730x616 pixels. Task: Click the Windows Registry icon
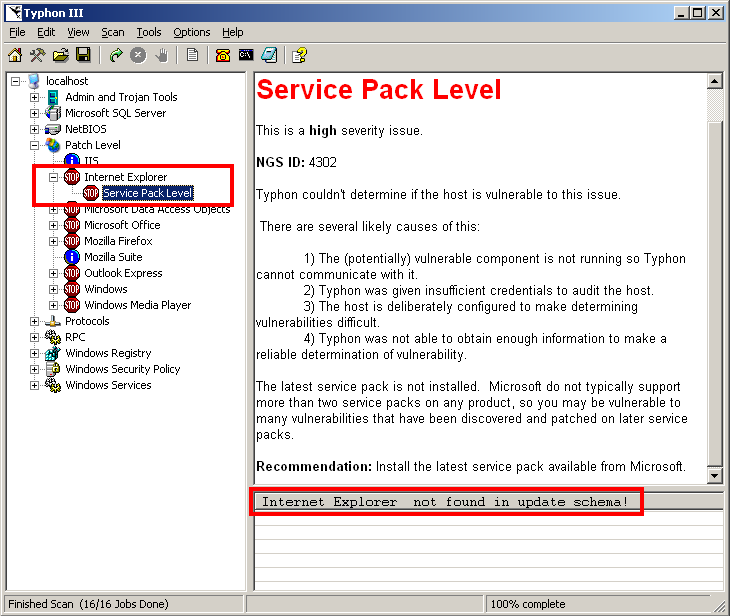[x=53, y=353]
